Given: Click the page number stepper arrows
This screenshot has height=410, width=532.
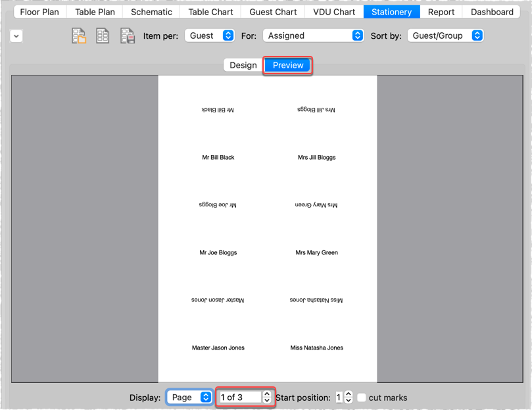Looking at the screenshot, I should point(266,398).
